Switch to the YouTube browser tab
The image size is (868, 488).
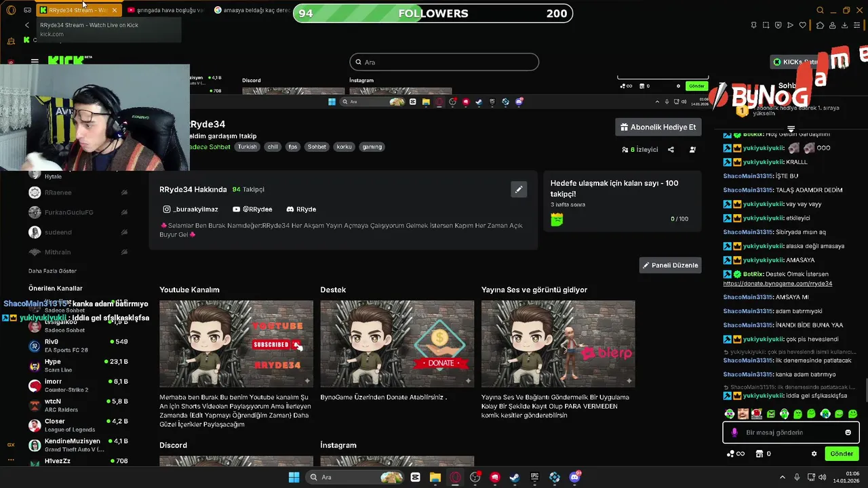pos(165,10)
